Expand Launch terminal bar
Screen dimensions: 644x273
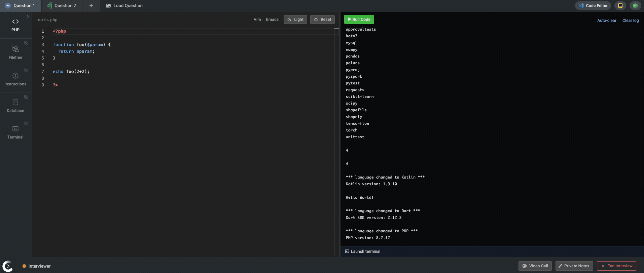[363, 251]
